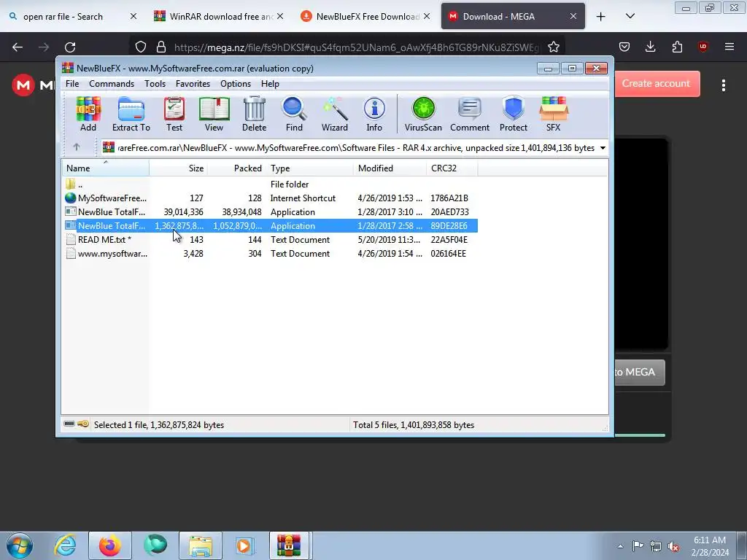Screen dimensions: 747x560
Task: Run the Test archive tool
Action: [x=174, y=114]
